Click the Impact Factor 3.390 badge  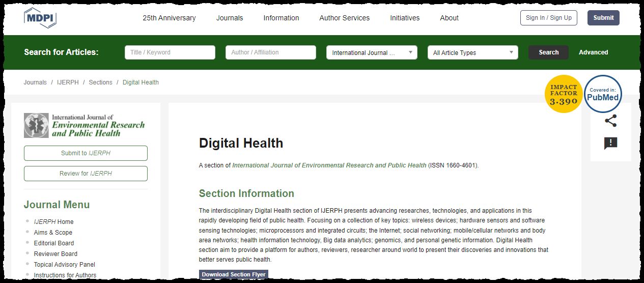click(564, 94)
